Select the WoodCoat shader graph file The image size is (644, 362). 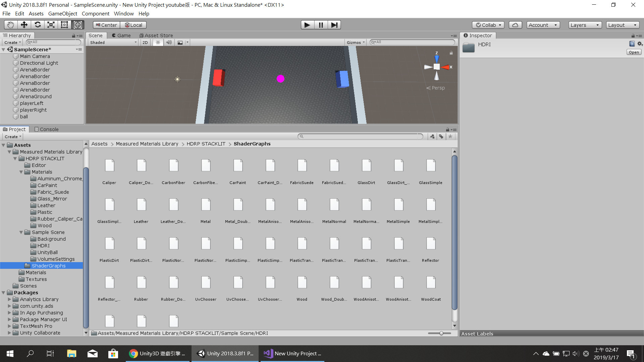431,288
